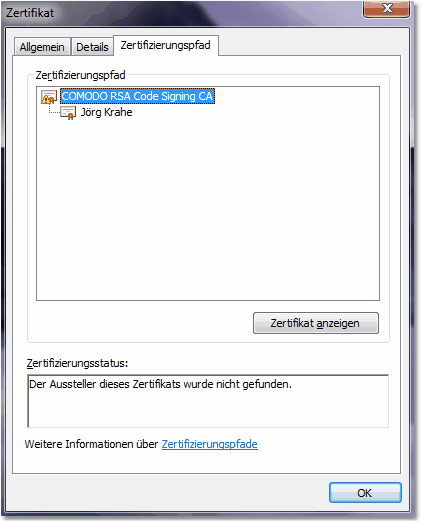This screenshot has width=421, height=523.
Task: Open the Zertifizierungspfade help link
Action: (209, 444)
